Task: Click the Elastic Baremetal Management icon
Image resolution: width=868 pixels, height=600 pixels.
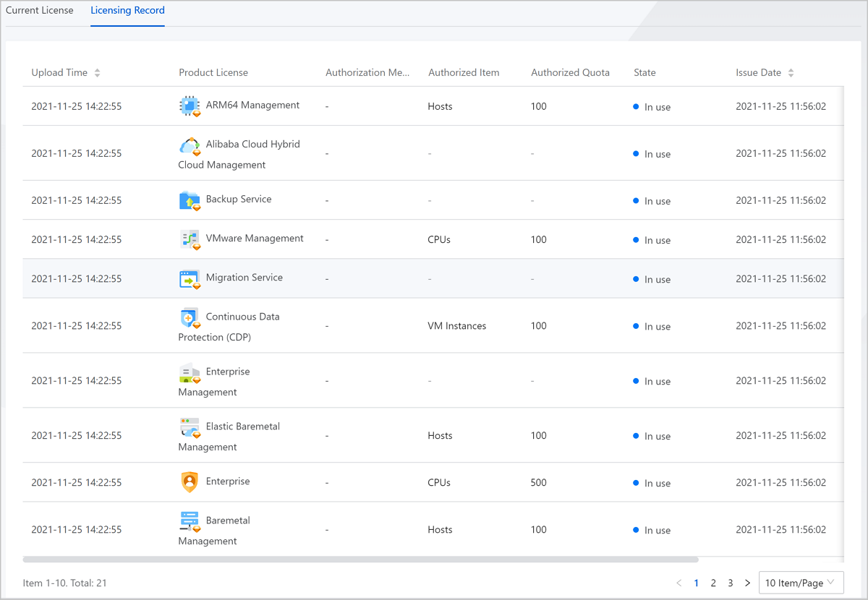Action: point(190,428)
